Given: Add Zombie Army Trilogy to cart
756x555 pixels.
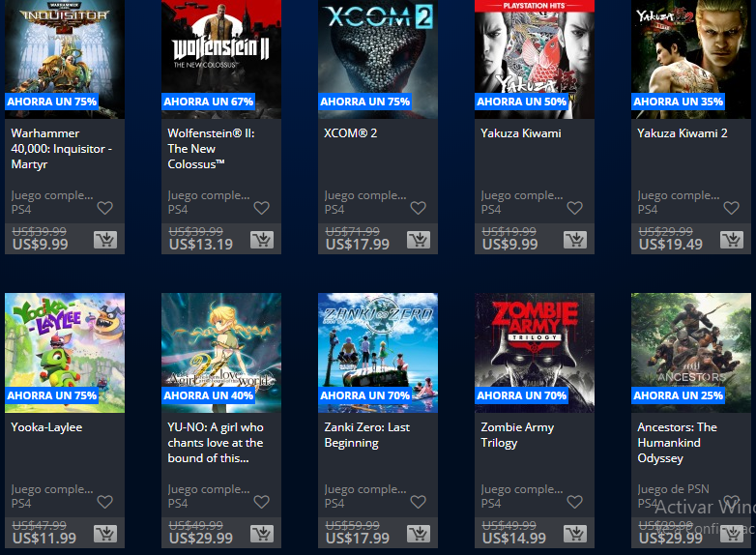Looking at the screenshot, I should pyautogui.click(x=575, y=534).
